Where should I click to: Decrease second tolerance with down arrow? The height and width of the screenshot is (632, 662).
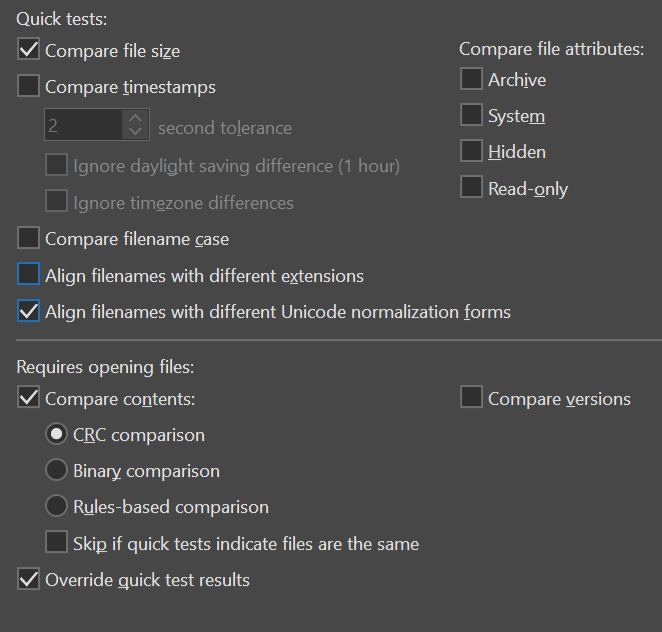pyautogui.click(x=135, y=132)
